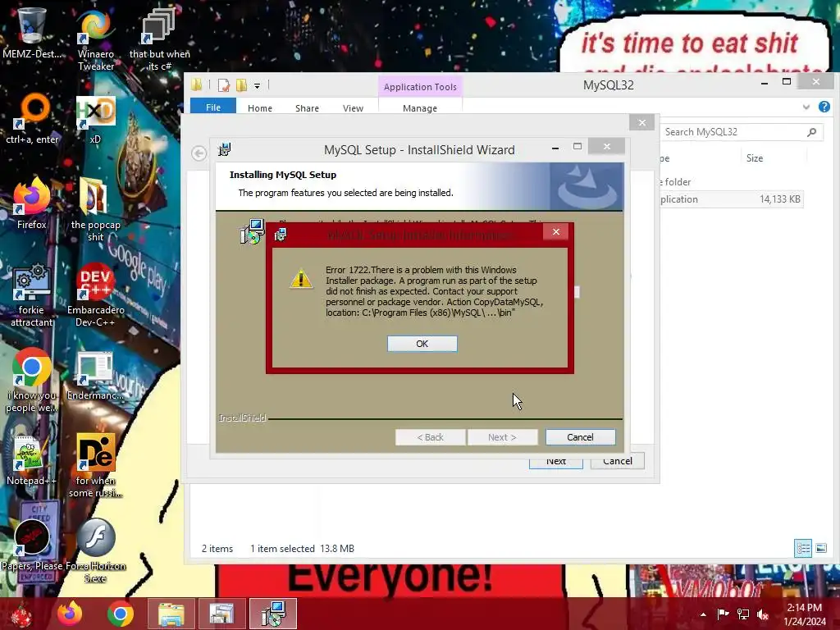The height and width of the screenshot is (630, 840).
Task: Switch to Large icons view in status bar
Action: 821,548
